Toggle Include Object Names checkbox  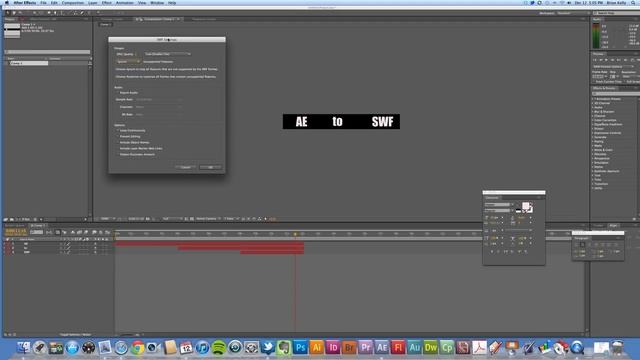pyautogui.click(x=118, y=142)
